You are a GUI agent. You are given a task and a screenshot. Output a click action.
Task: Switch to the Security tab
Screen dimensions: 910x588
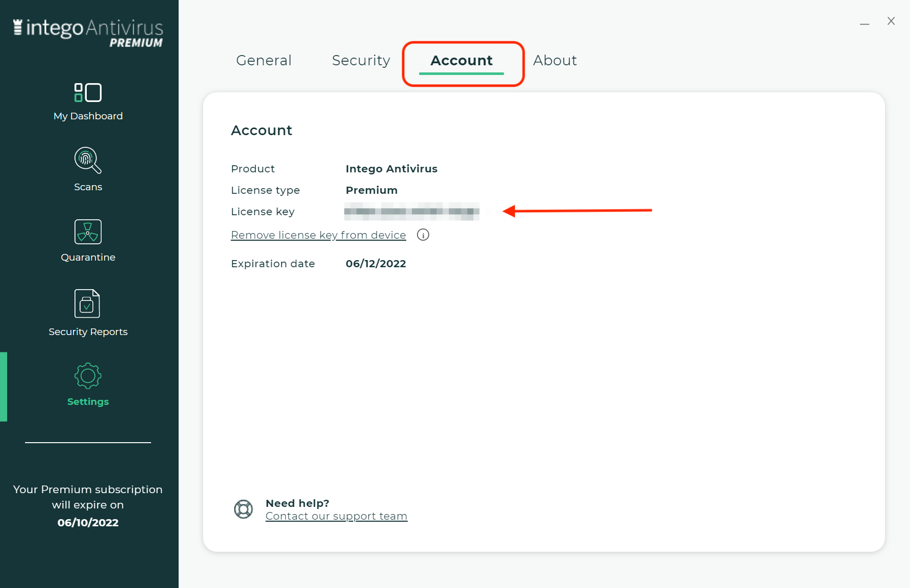[361, 60]
